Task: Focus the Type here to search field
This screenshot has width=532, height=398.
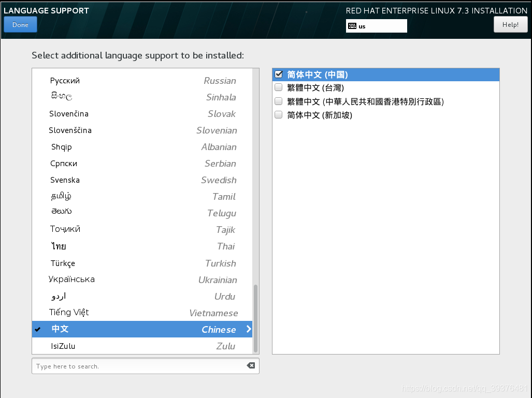Action: pyautogui.click(x=145, y=366)
